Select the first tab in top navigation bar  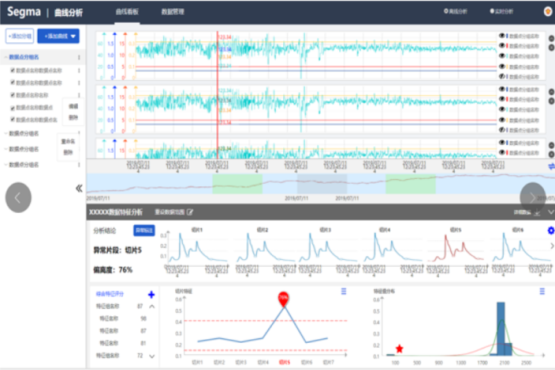[x=127, y=12]
